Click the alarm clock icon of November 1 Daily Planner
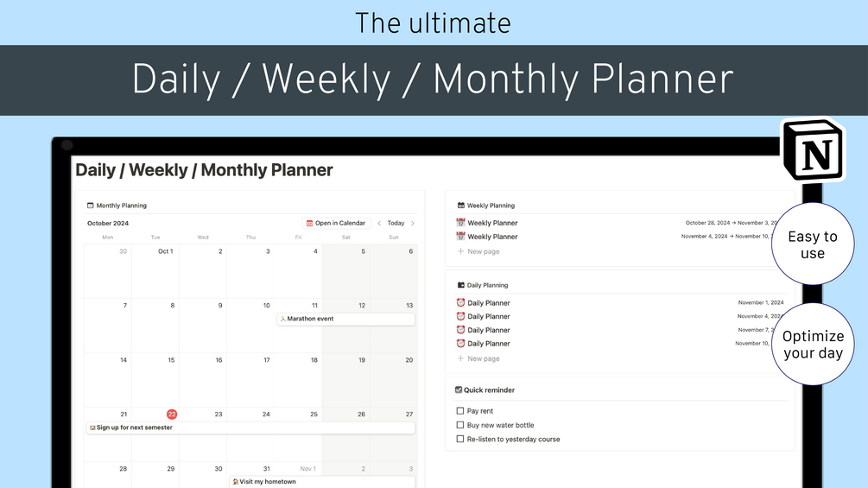Screen dimensions: 868x488 coord(460,303)
